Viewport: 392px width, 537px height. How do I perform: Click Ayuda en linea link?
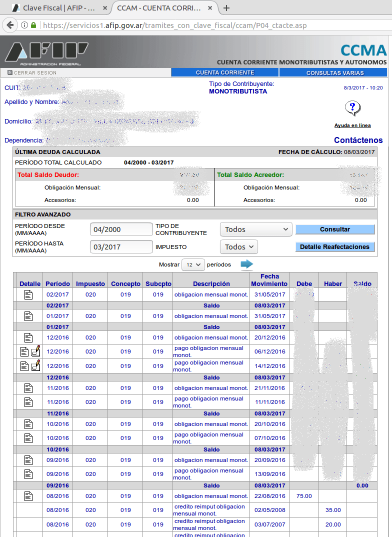(352, 125)
